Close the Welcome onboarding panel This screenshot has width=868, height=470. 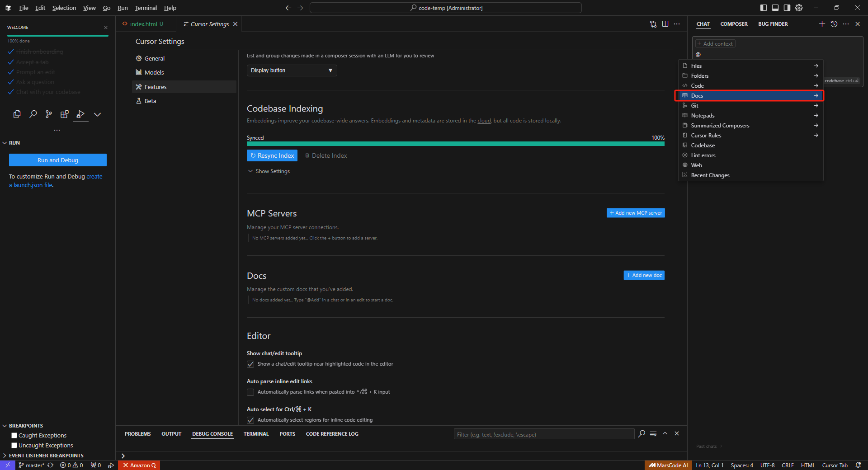[x=106, y=28]
